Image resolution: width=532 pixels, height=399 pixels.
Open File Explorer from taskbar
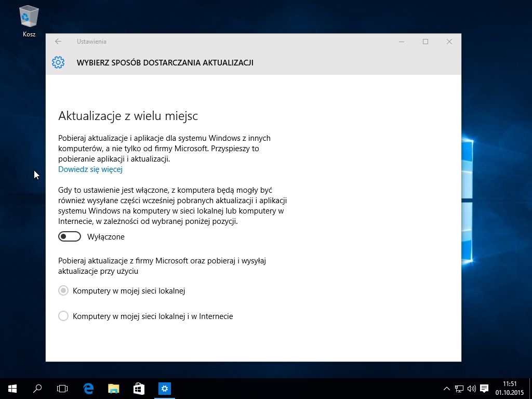click(x=114, y=389)
